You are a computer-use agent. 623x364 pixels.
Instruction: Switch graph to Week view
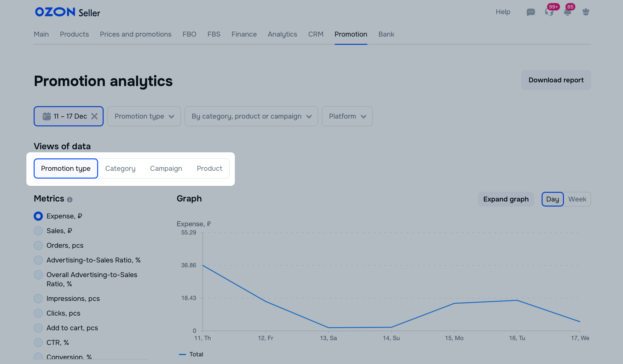pos(577,199)
